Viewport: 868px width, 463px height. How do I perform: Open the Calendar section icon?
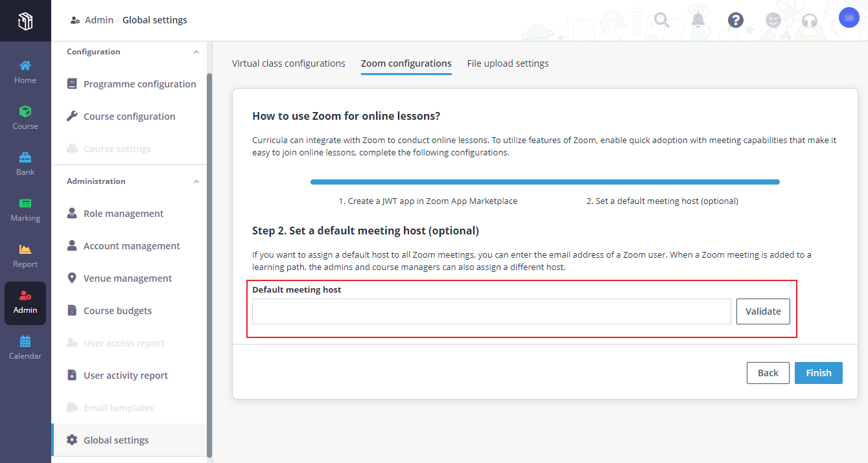(25, 341)
